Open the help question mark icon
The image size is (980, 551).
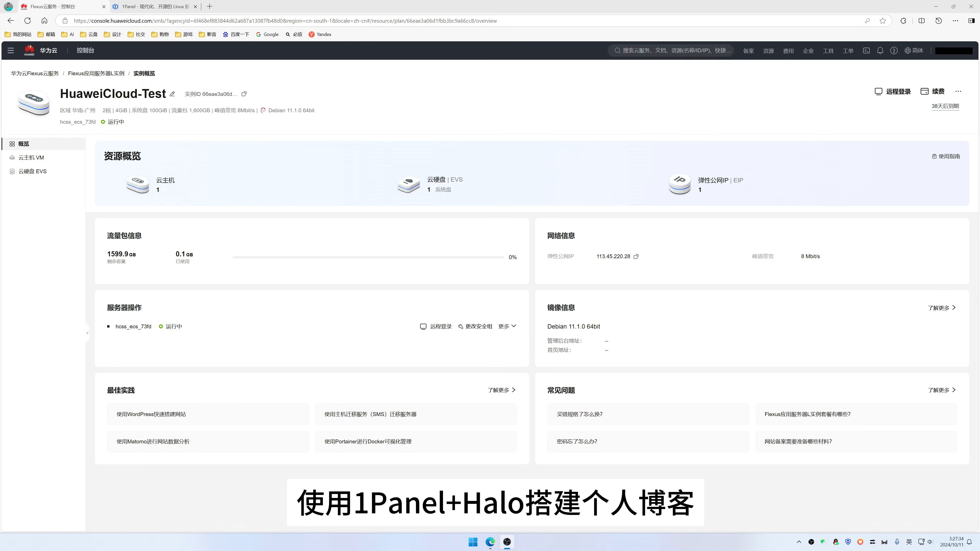894,51
